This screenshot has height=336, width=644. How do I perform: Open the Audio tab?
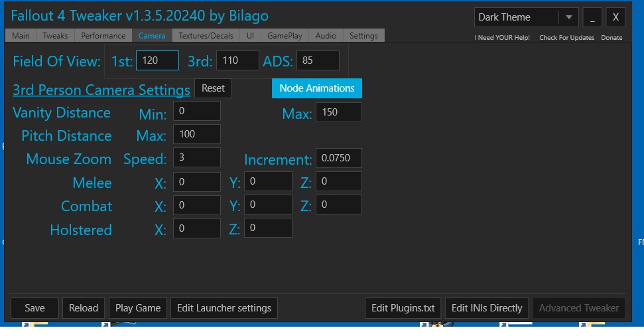pyautogui.click(x=326, y=36)
